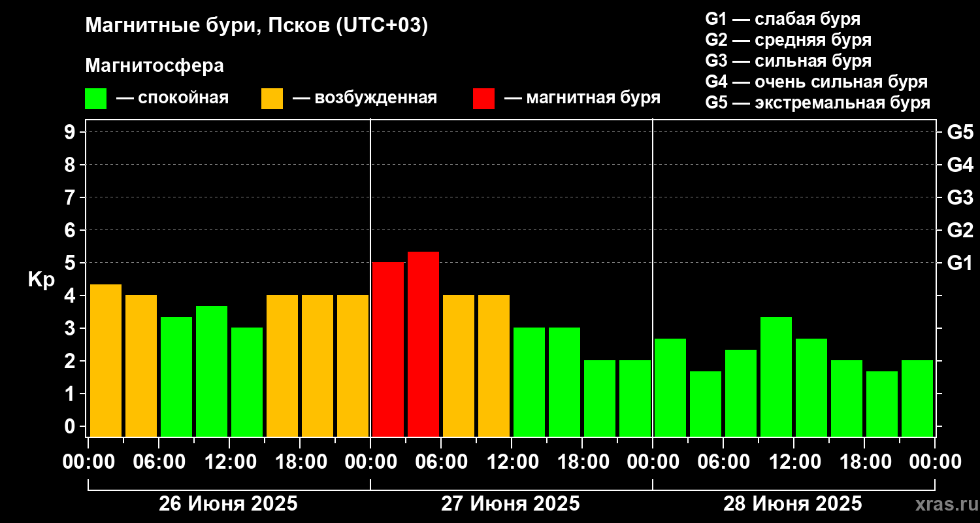Click the last green bar, 28 June 21:00–00:00

[917, 398]
